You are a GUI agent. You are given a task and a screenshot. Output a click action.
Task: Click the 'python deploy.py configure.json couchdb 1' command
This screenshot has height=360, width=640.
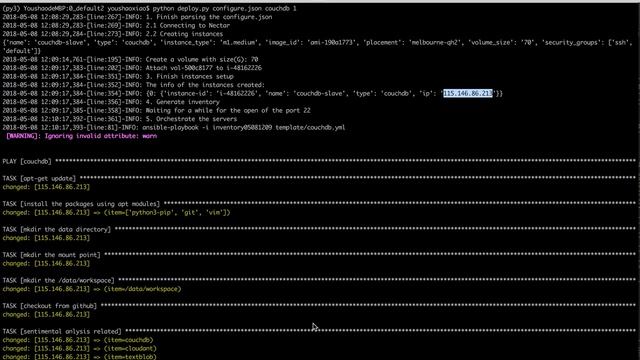[224, 9]
